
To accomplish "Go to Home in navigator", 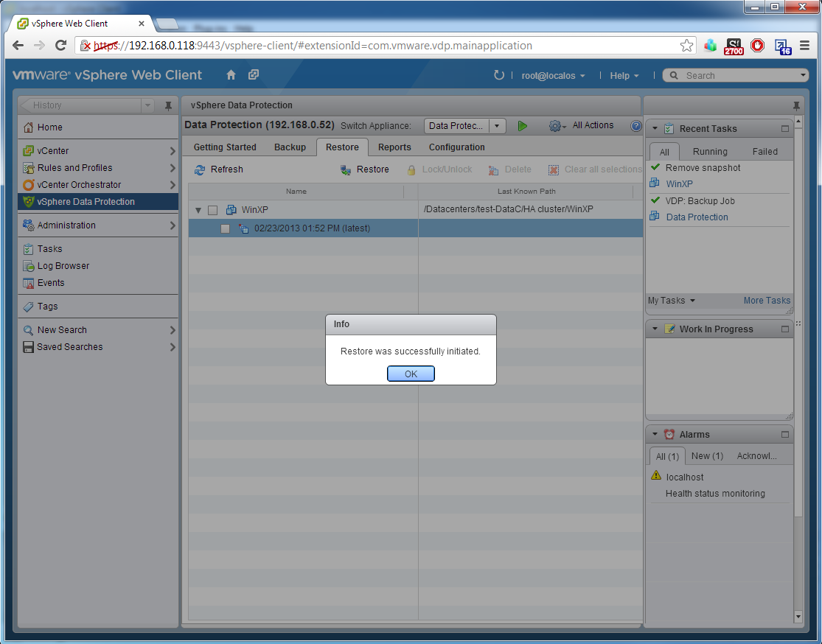I will (98, 127).
